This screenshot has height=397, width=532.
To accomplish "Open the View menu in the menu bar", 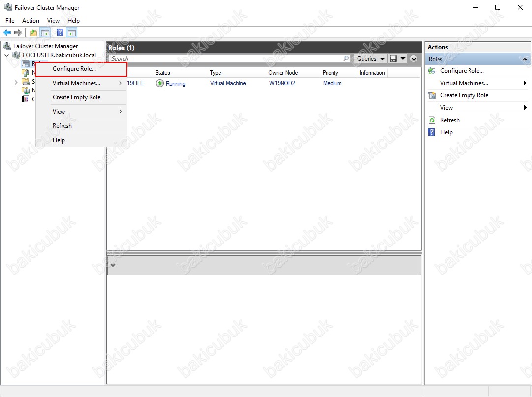I will point(53,21).
